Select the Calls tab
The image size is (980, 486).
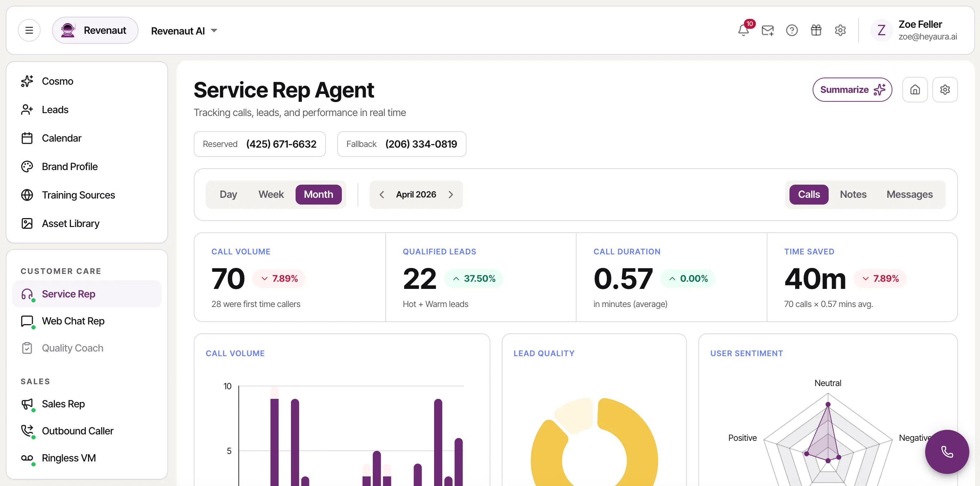click(x=809, y=194)
